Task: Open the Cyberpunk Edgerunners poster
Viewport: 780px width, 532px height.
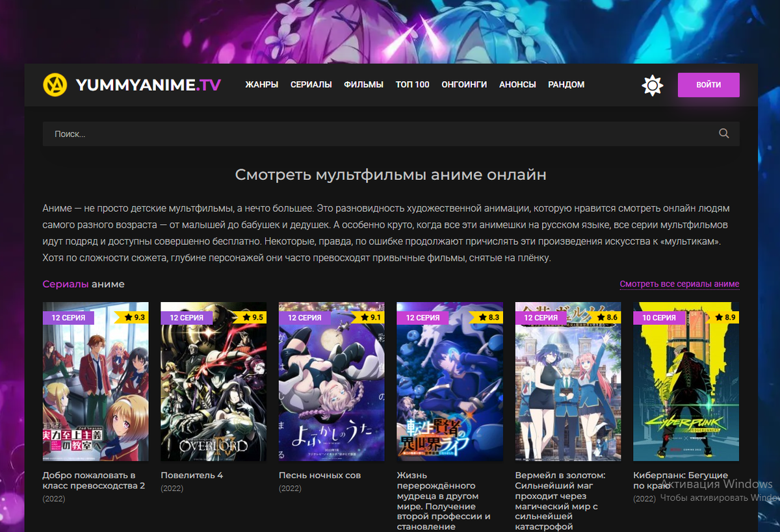Action: click(x=686, y=381)
